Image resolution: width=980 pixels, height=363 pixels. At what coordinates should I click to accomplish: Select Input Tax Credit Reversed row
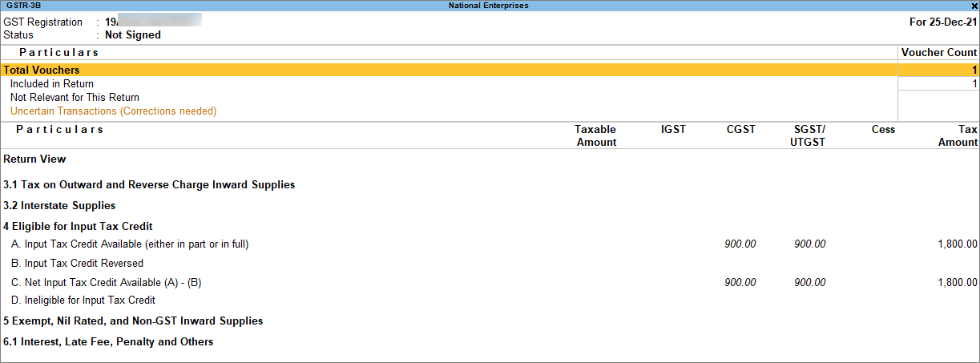[x=77, y=264]
